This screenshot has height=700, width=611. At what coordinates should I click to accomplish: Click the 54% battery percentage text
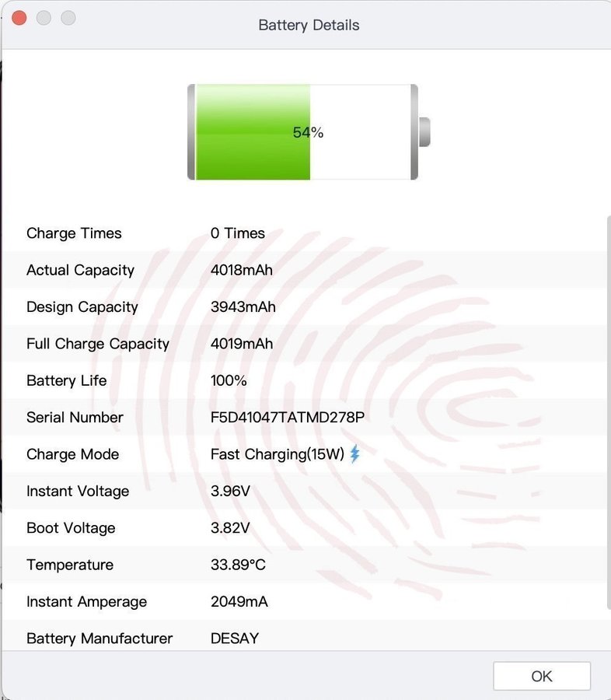tap(308, 132)
